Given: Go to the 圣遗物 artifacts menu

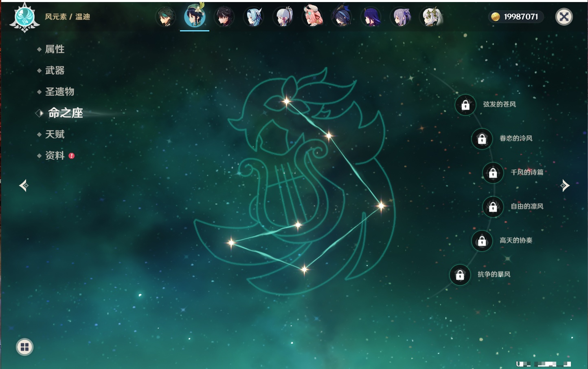Looking at the screenshot, I should (x=59, y=92).
